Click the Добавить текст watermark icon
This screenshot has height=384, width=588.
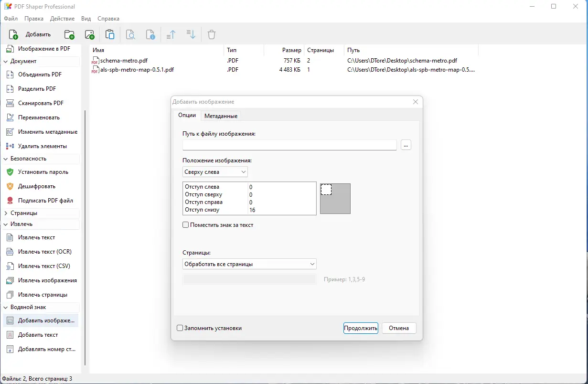pyautogui.click(x=10, y=335)
